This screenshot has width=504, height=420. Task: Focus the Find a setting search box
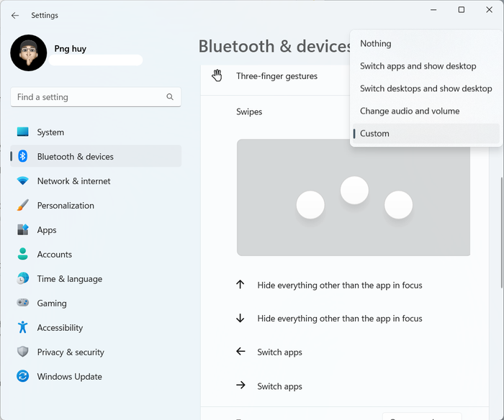96,97
